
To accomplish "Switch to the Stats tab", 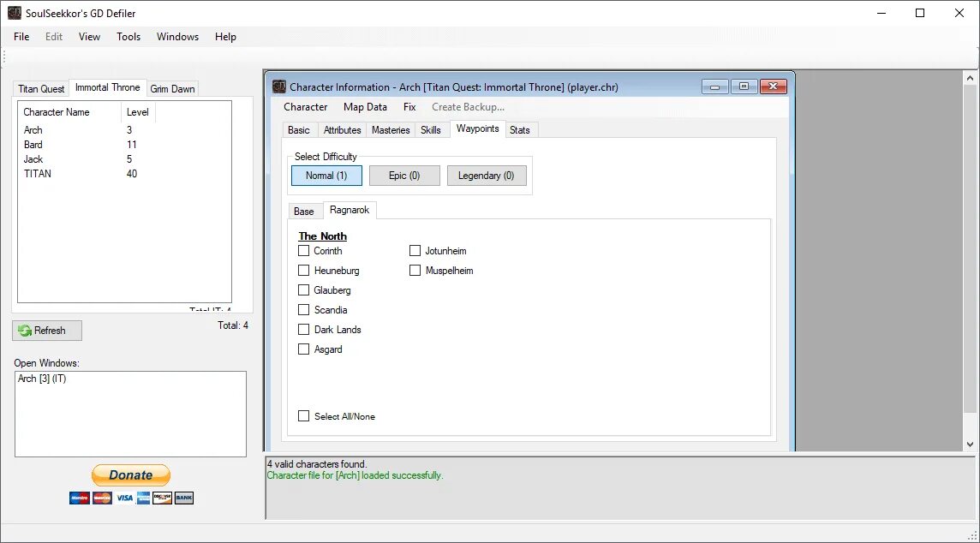I will click(520, 130).
